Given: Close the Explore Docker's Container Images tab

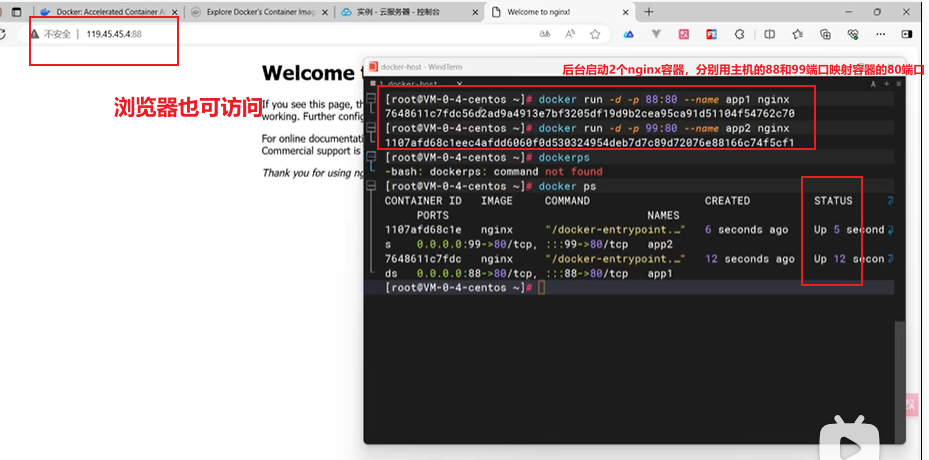Looking at the screenshot, I should click(324, 12).
